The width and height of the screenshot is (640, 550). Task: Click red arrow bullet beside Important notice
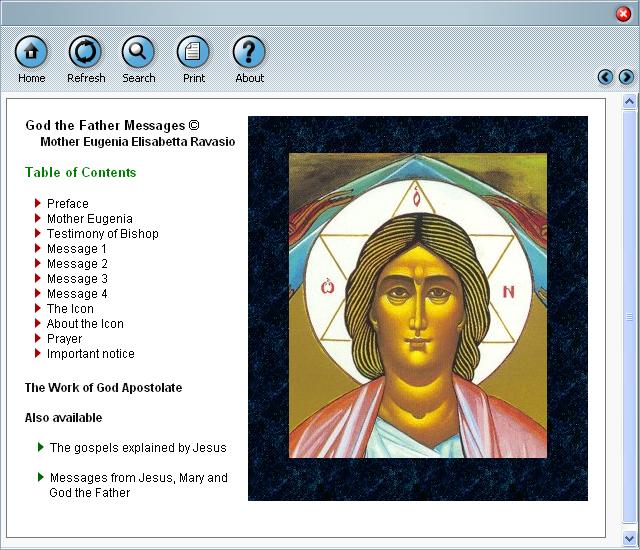38,353
